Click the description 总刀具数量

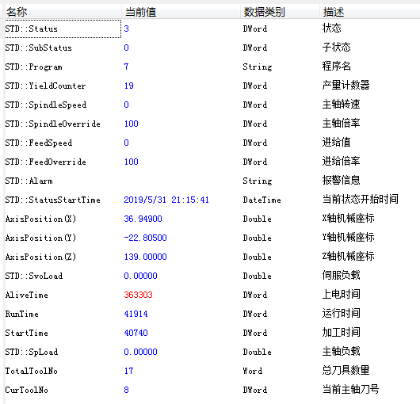point(346,370)
